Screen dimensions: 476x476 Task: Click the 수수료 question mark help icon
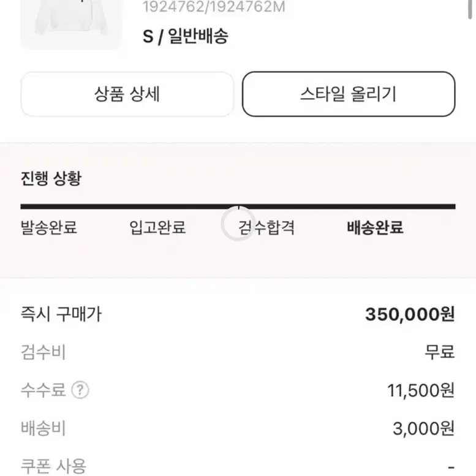coord(80,390)
